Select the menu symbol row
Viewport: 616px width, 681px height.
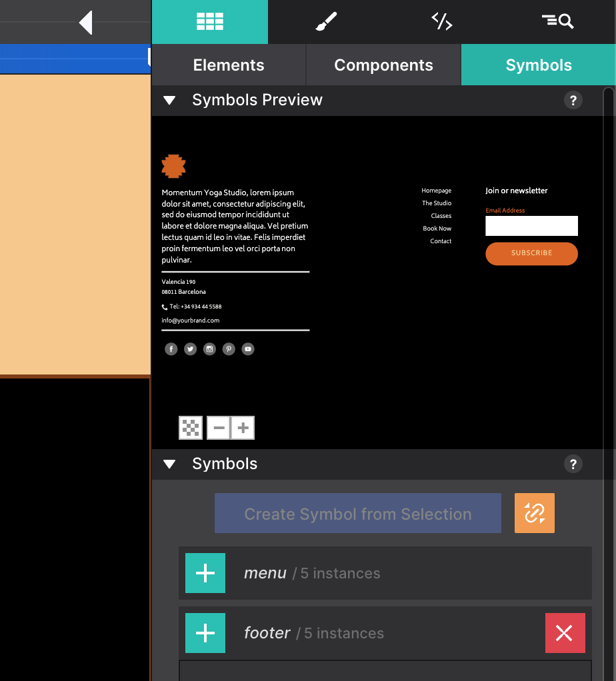385,573
